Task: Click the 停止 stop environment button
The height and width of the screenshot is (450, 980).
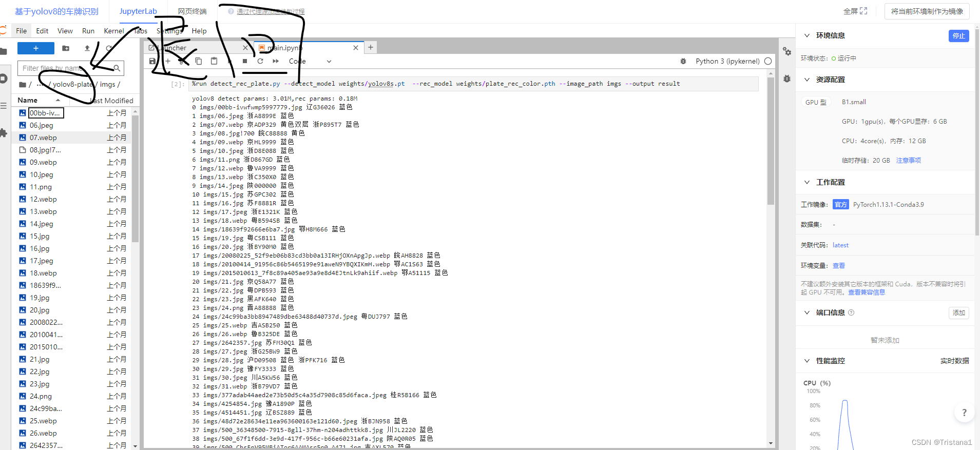Action: click(x=958, y=35)
